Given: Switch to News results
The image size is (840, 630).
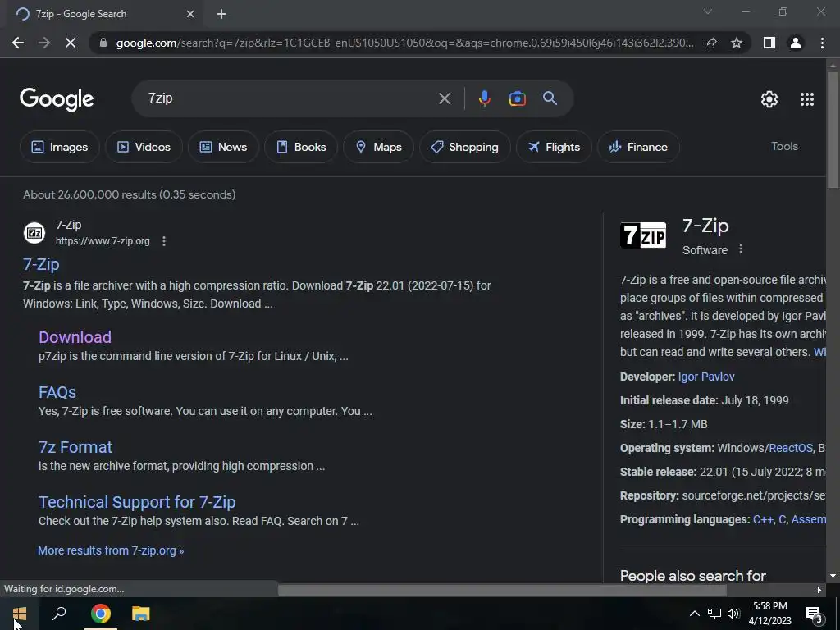Looking at the screenshot, I should [223, 147].
